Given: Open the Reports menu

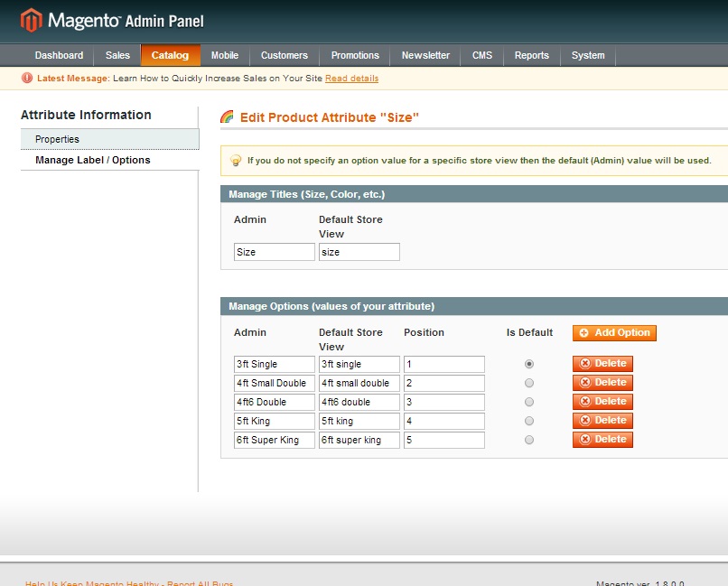Looking at the screenshot, I should tap(532, 56).
